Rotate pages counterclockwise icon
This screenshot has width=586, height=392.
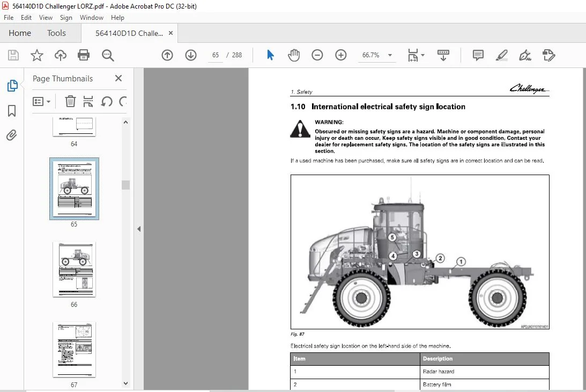pyautogui.click(x=107, y=101)
